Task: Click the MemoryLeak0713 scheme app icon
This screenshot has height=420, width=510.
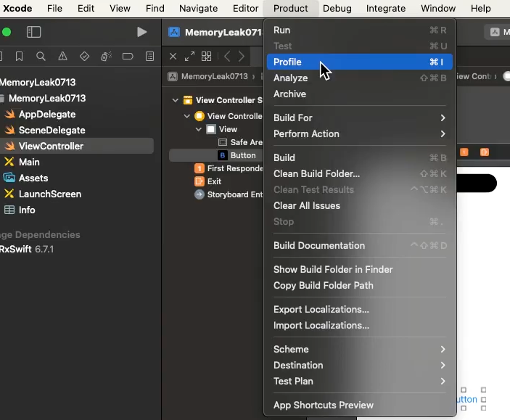Action: click(174, 32)
